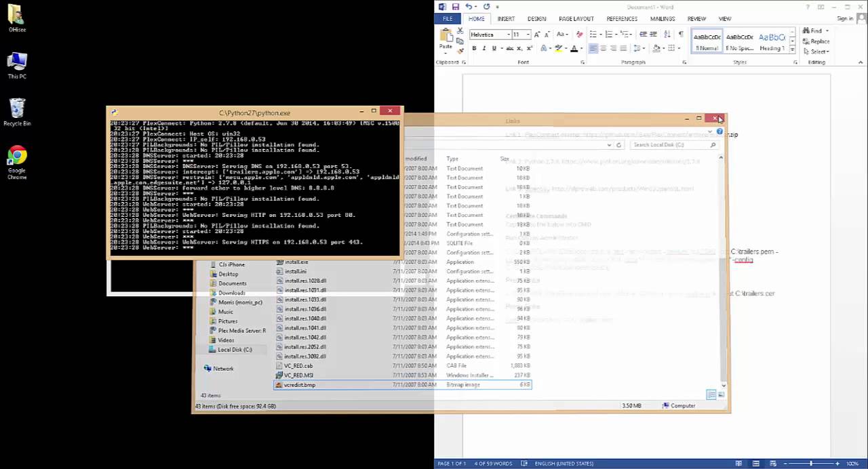868x469 pixels.
Task: Toggle Show/Hide paragraph marks
Action: pyautogui.click(x=681, y=35)
